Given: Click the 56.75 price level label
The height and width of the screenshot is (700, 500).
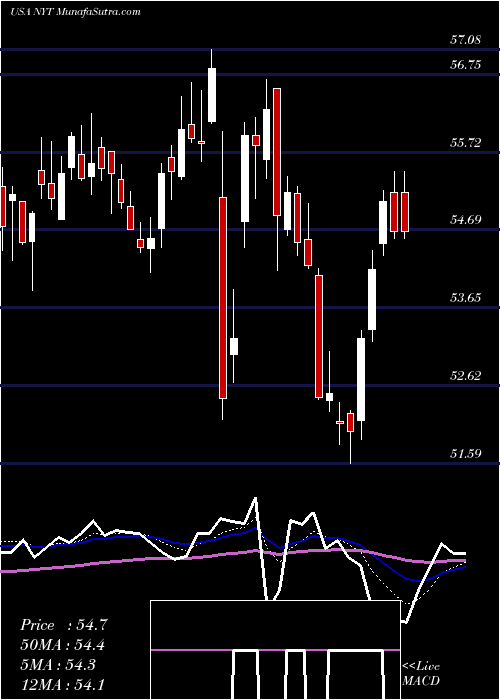Looking at the screenshot, I should (465, 65).
